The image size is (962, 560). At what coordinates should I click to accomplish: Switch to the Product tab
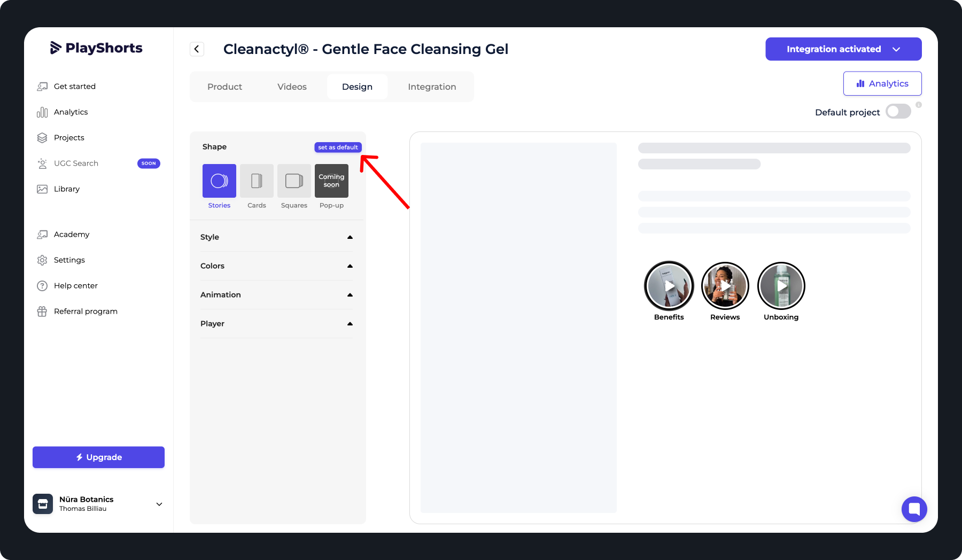coord(224,87)
